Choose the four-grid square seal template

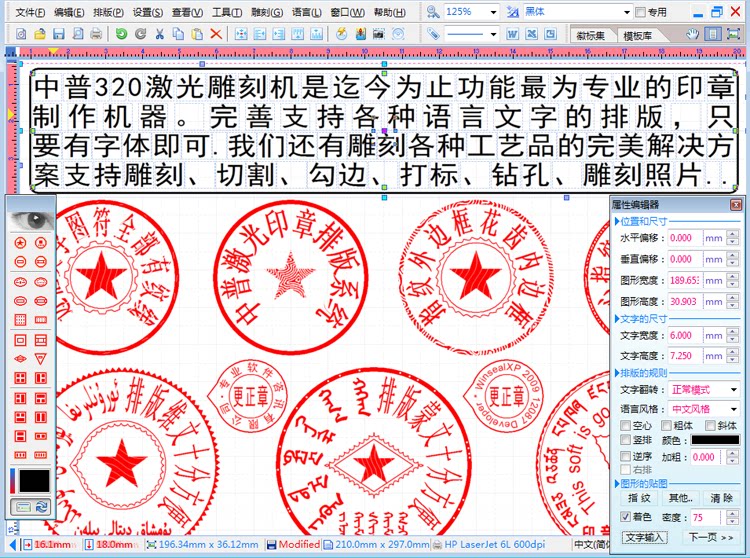click(20, 378)
